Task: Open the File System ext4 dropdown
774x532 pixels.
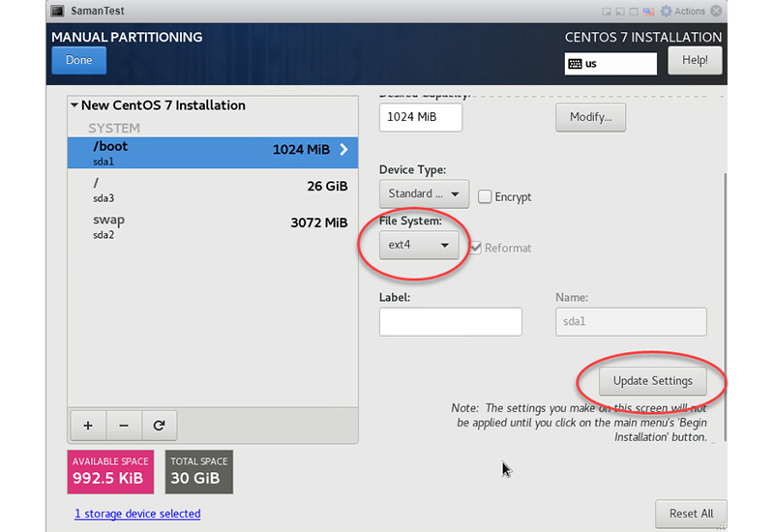Action: coord(418,246)
